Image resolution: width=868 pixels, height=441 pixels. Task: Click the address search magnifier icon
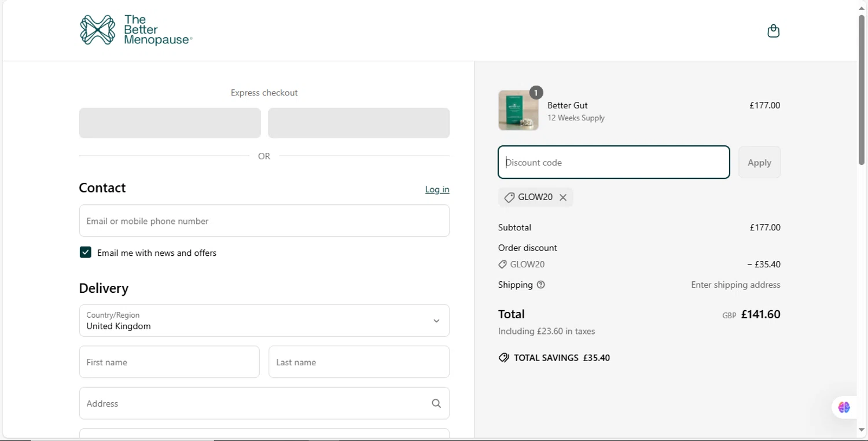coord(436,403)
